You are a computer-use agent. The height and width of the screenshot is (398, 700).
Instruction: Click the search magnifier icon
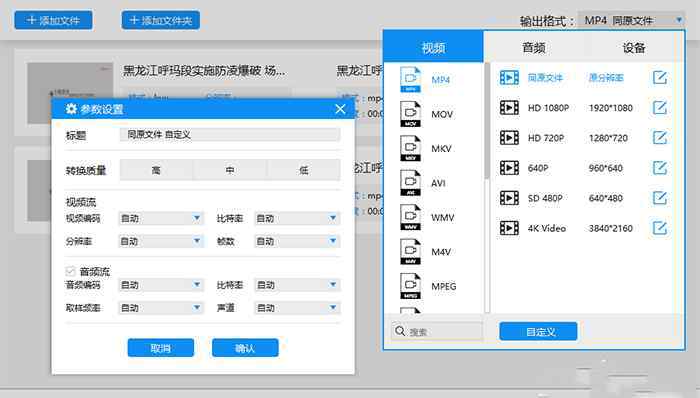pyautogui.click(x=400, y=331)
